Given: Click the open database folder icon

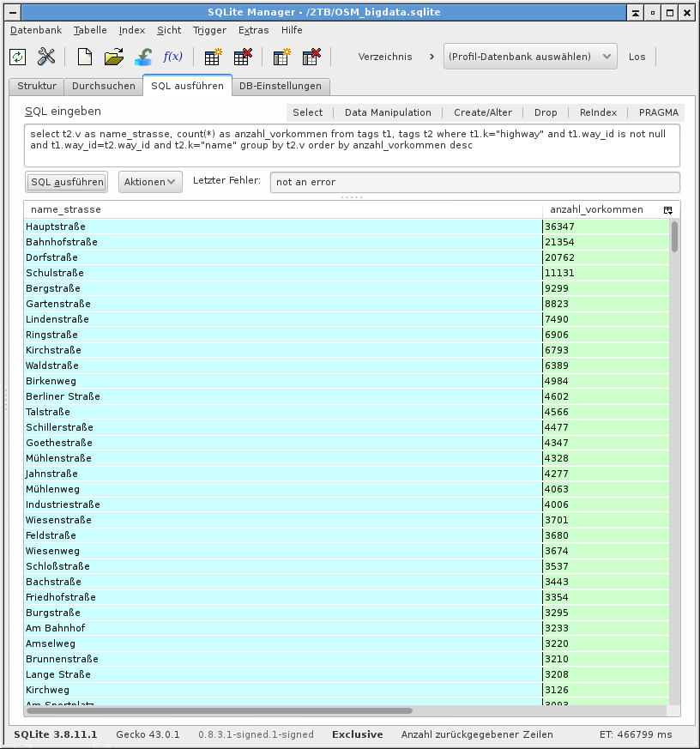Looking at the screenshot, I should (x=113, y=56).
